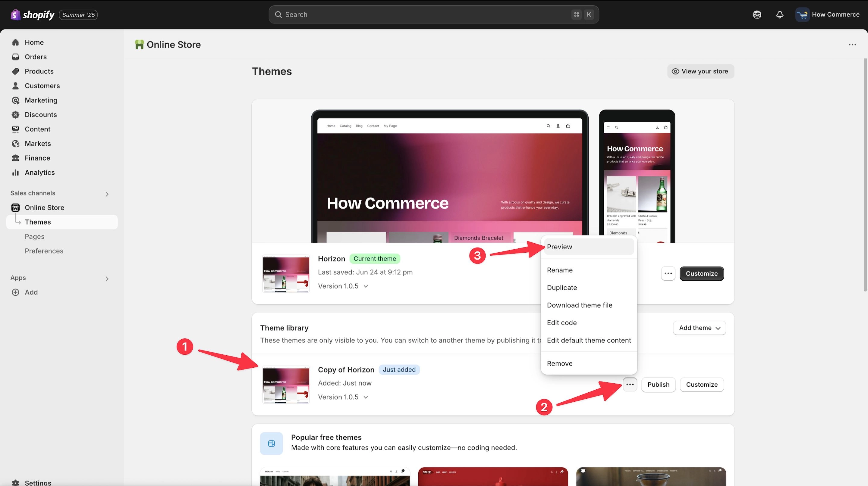The height and width of the screenshot is (486, 868).
Task: Open Pages in the sidebar
Action: point(62,237)
